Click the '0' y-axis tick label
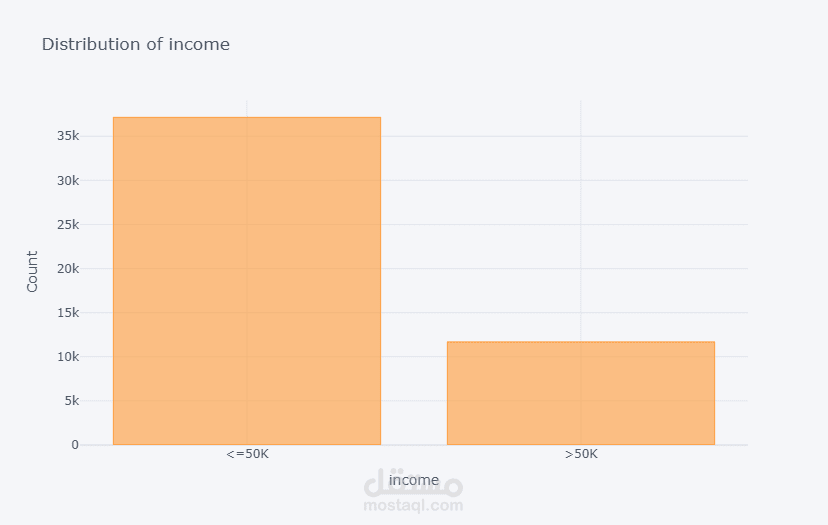Image resolution: width=828 pixels, height=525 pixels. tap(74, 445)
